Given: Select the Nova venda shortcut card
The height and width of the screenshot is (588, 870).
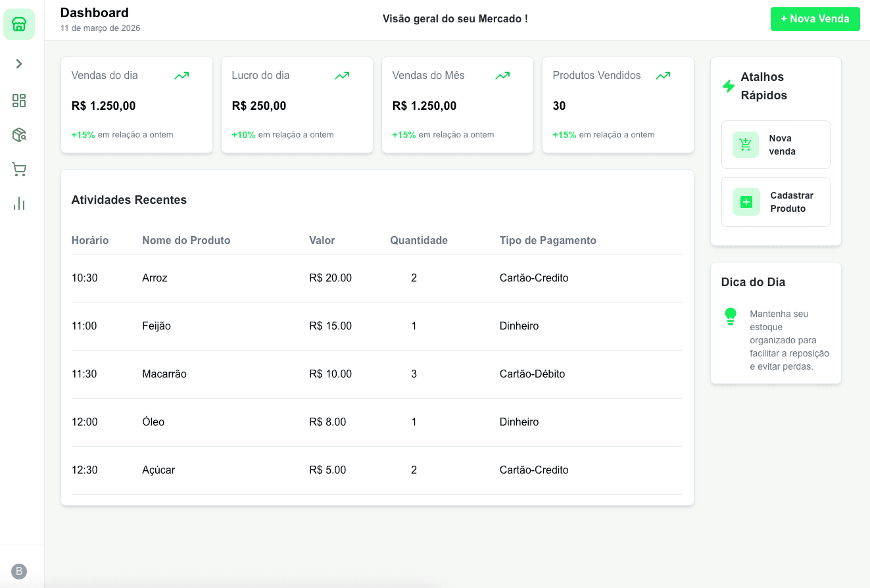Looking at the screenshot, I should (x=776, y=145).
